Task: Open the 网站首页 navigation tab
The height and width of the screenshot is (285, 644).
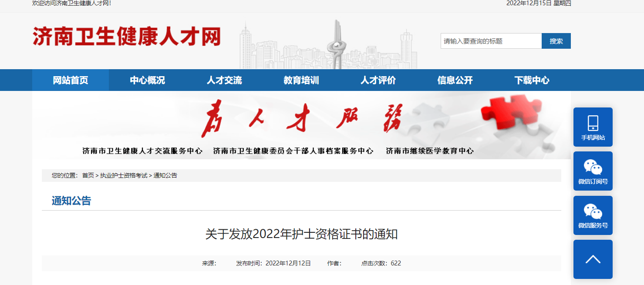Action: [71, 80]
